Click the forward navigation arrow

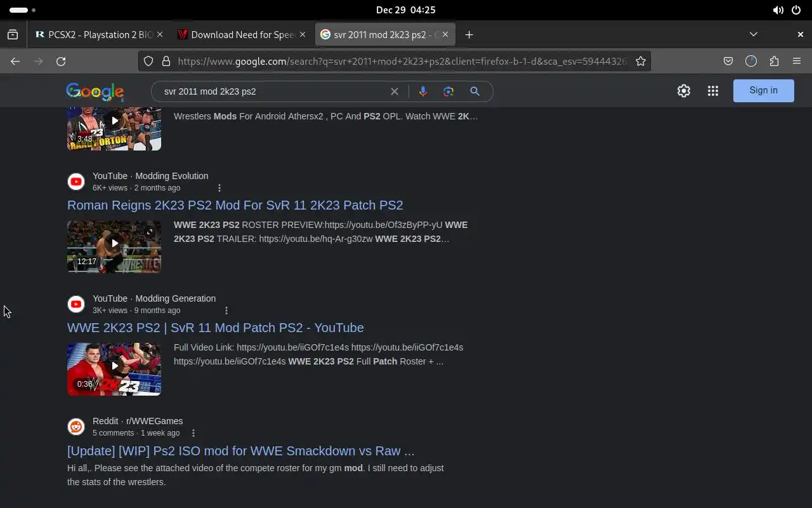click(38, 61)
